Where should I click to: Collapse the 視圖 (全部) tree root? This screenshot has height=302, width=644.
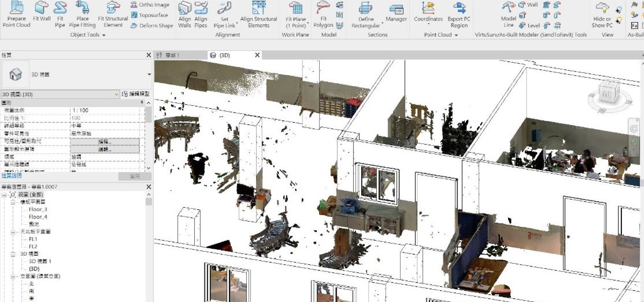click(x=4, y=195)
